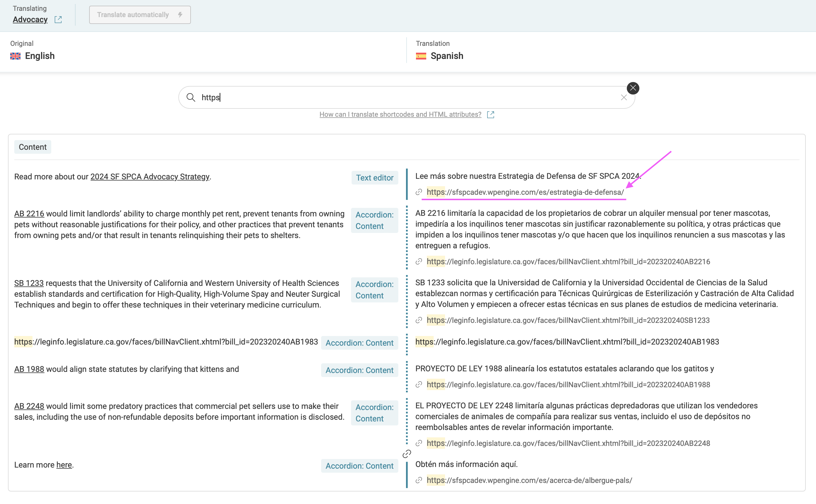This screenshot has width=816, height=504.
Task: Click the lightning bolt icon on Translate automatically
Action: 180,15
